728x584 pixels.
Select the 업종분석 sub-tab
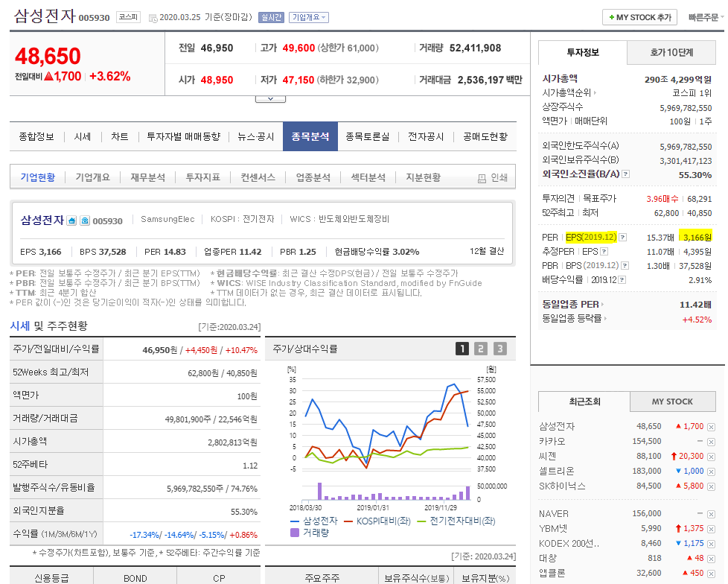coord(313,177)
